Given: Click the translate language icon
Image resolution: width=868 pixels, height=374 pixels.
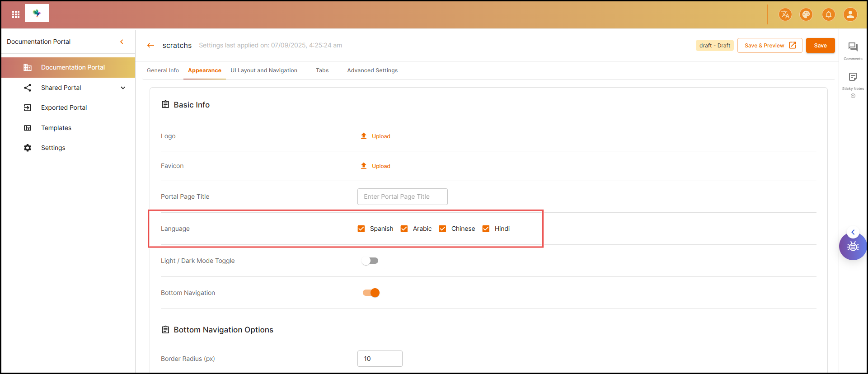Looking at the screenshot, I should click(785, 14).
